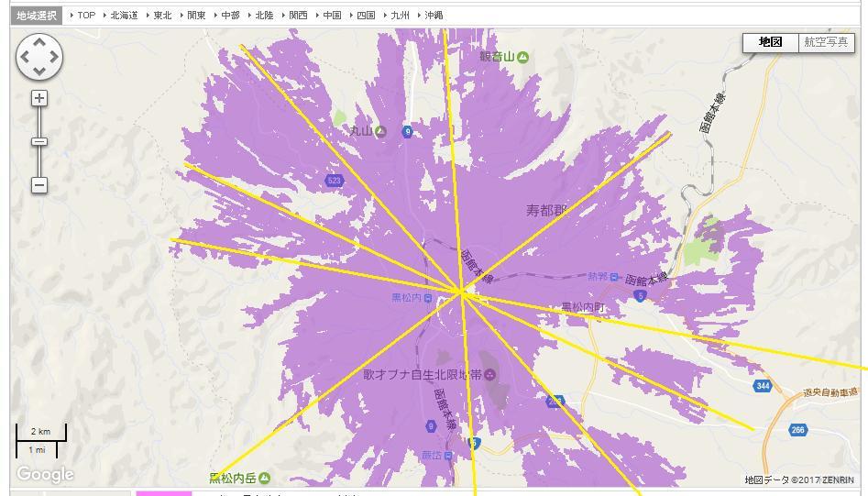Click the 地図データ ©2017 ZENRIN attribution
Viewport: 868px width, 496px height.
pos(799,479)
